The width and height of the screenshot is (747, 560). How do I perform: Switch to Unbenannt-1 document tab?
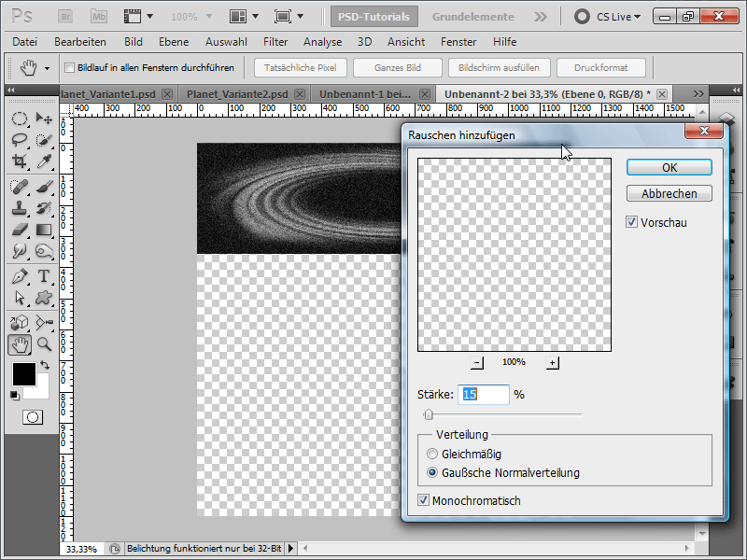click(365, 94)
